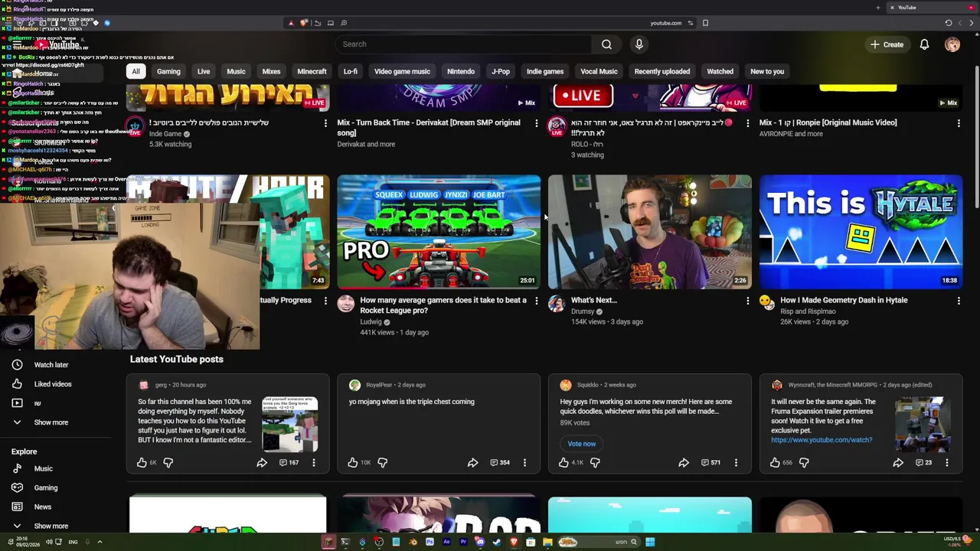
Task: Click Vote now on Squiddo poll
Action: 582,444
